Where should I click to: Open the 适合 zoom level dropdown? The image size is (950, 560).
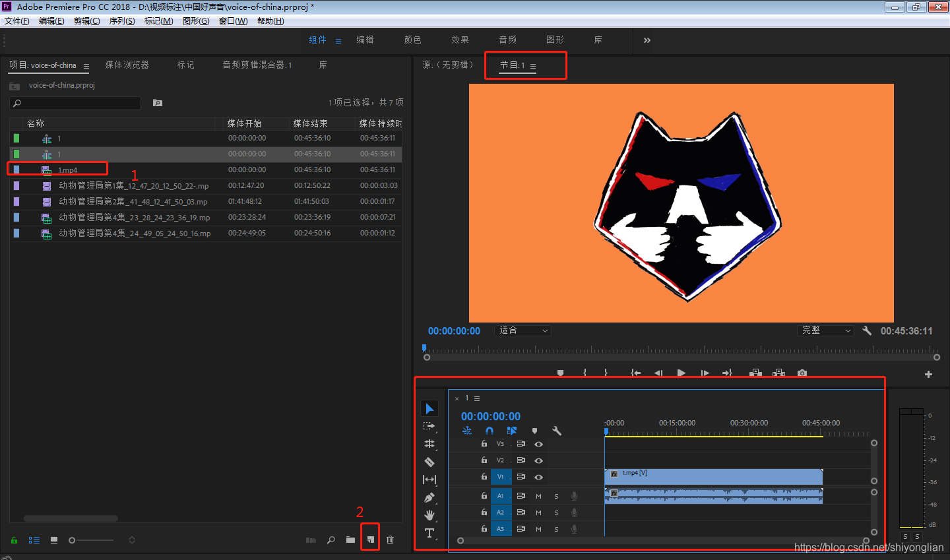point(523,330)
